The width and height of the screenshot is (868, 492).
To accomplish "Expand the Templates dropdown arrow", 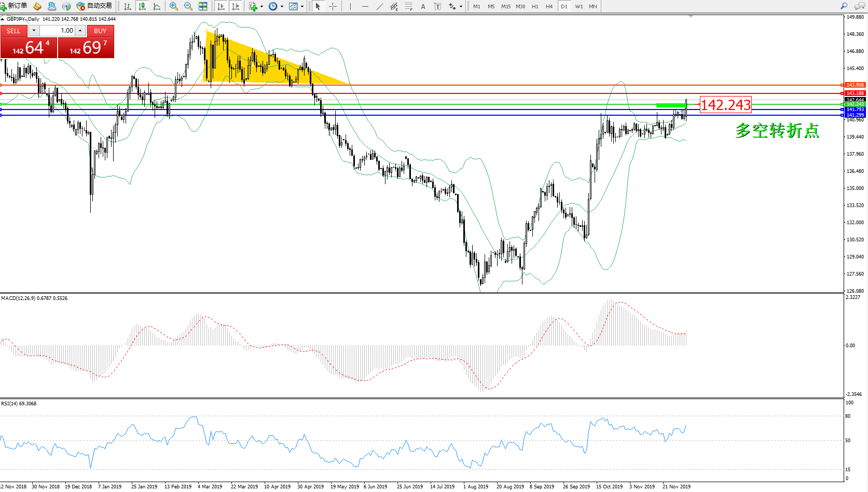I will 302,7.
